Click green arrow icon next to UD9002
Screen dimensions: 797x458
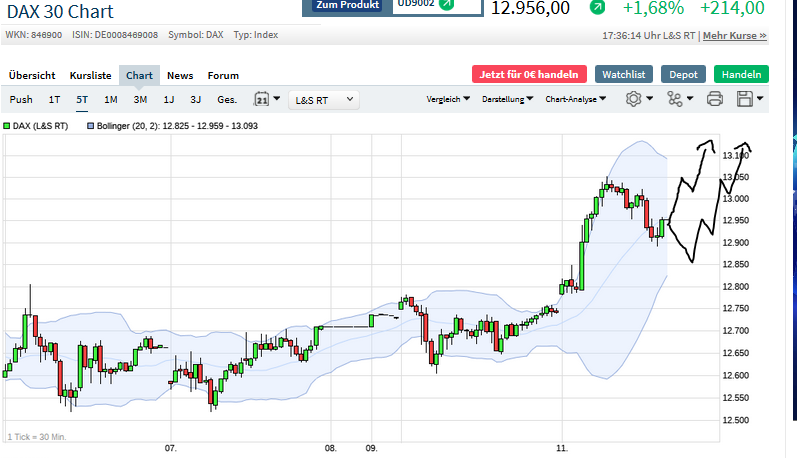click(x=447, y=4)
